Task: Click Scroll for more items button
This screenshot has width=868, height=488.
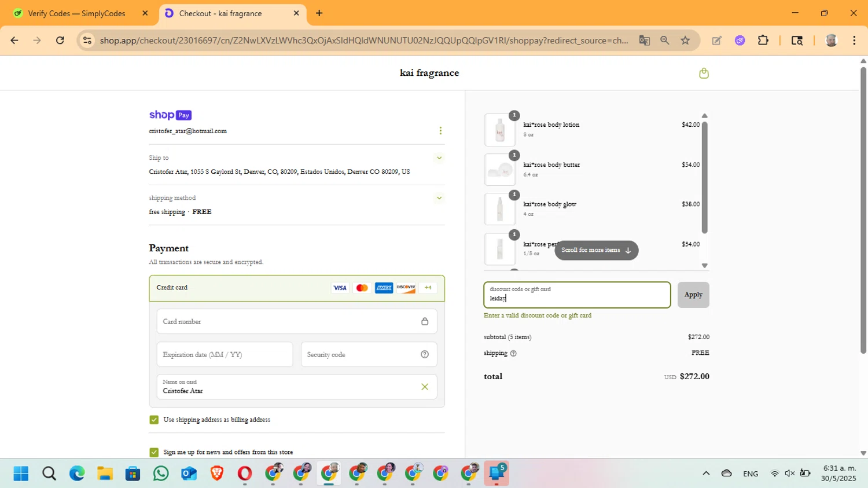Action: tap(596, 250)
